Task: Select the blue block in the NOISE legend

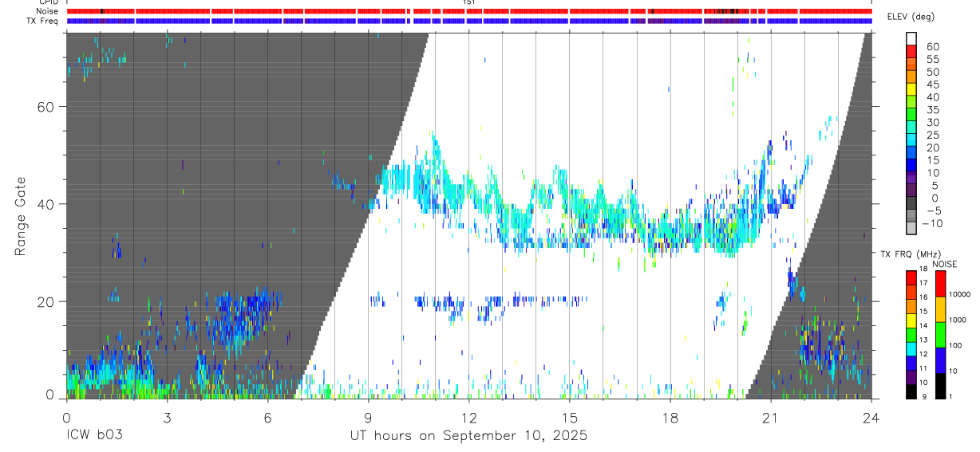Action: point(939,360)
